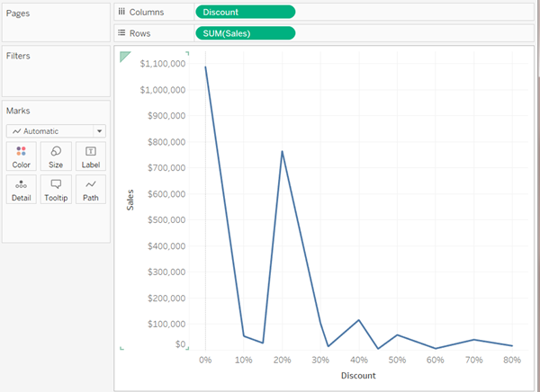Image resolution: width=540 pixels, height=392 pixels.
Task: Select the Sales axis title
Action: [130, 200]
